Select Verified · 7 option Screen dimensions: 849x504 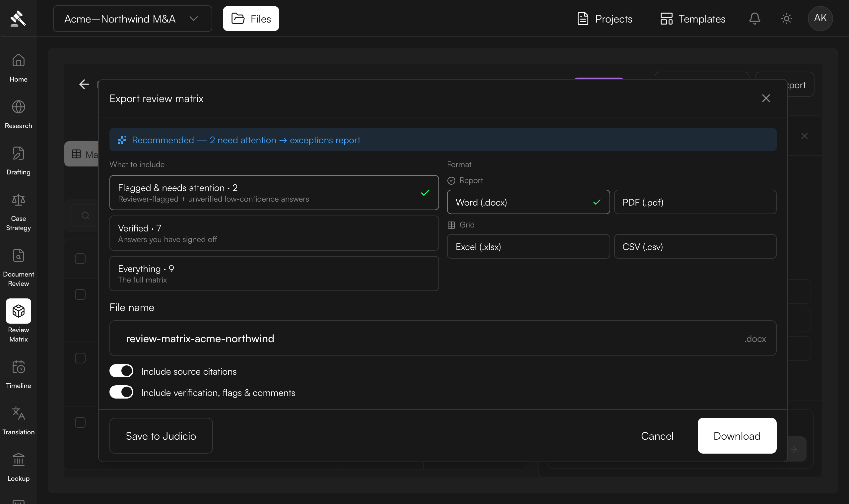[274, 233]
